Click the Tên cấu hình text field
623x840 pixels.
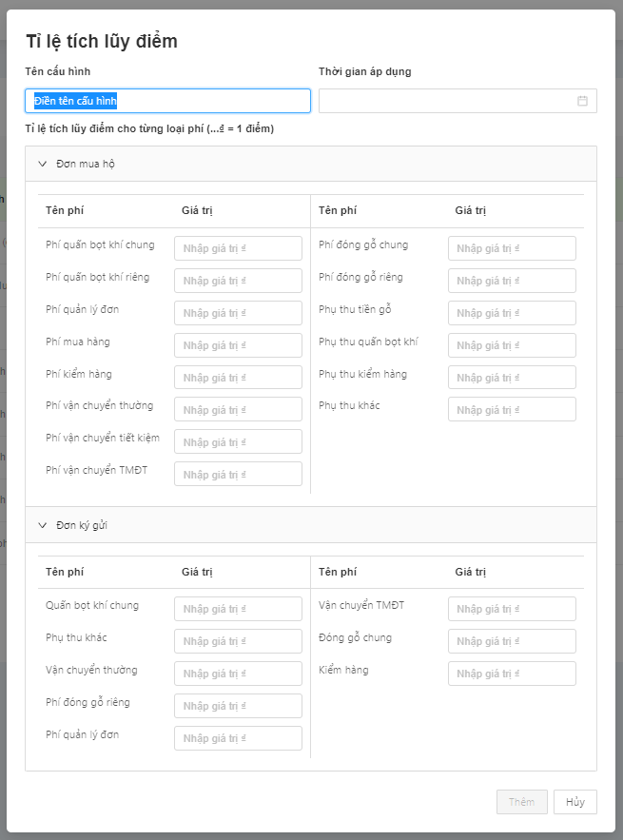[167, 101]
